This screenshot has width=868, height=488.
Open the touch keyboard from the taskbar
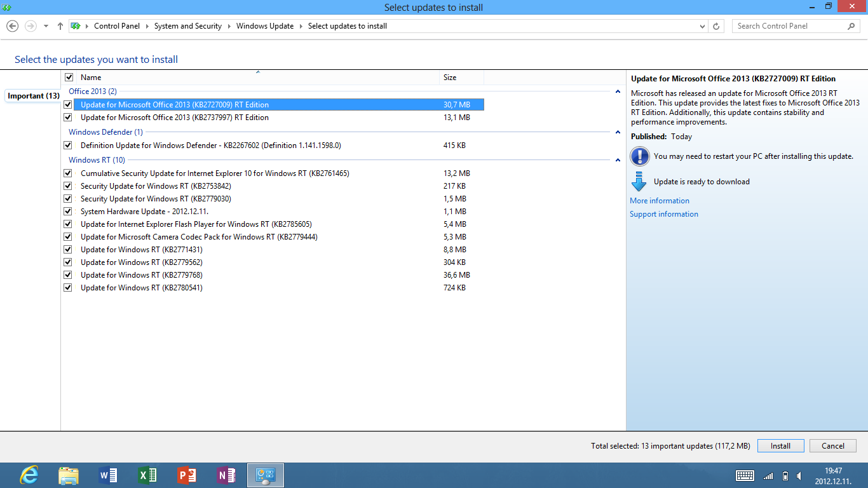745,475
